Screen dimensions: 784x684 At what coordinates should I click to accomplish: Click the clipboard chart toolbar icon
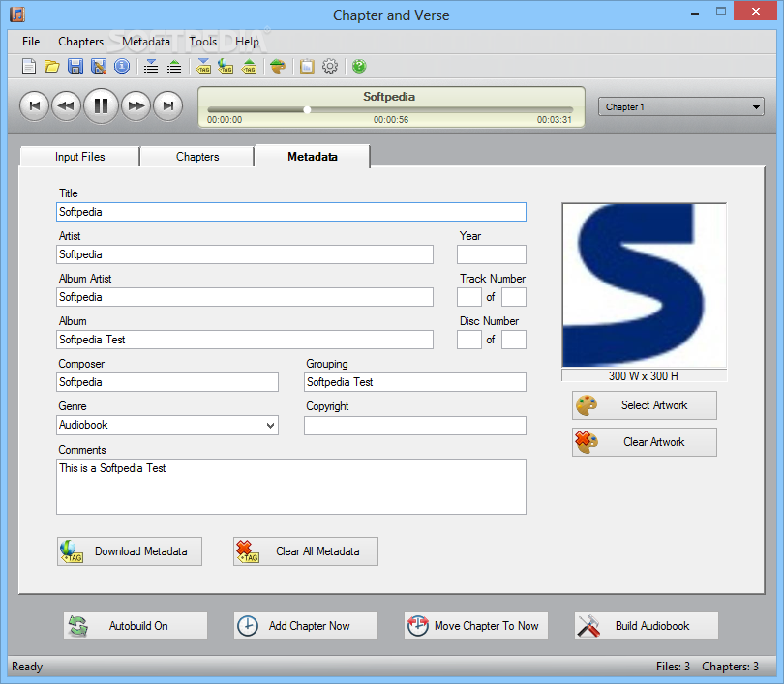click(x=307, y=66)
